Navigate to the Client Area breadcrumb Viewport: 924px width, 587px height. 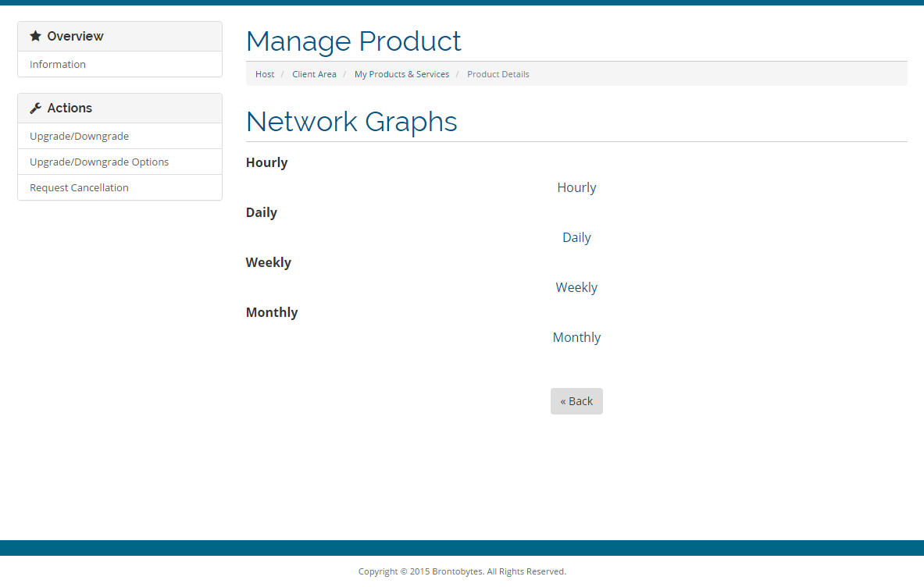pos(314,74)
